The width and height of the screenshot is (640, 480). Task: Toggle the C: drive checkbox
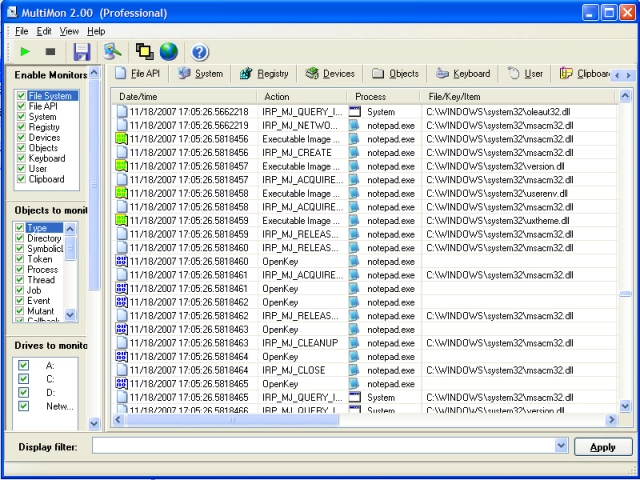[24, 379]
